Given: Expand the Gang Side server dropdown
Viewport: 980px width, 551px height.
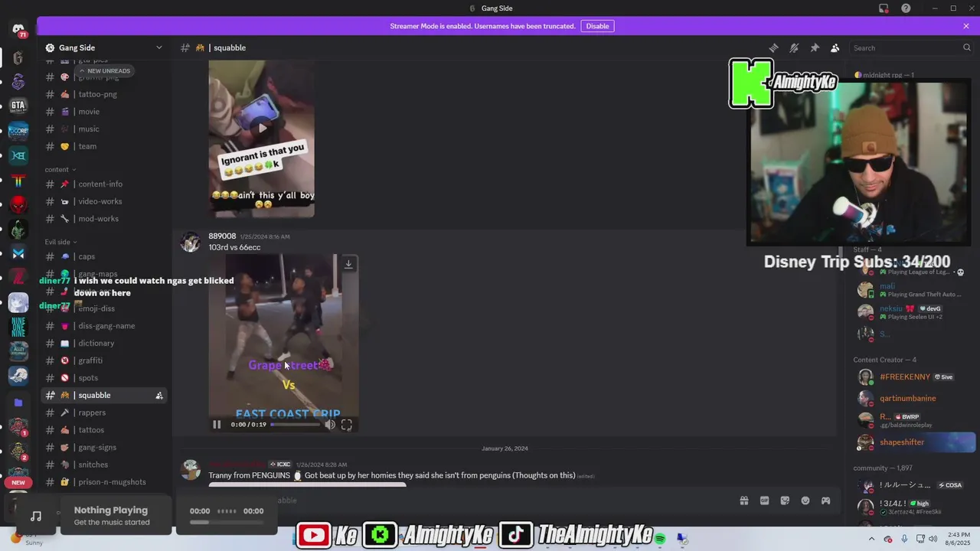Looking at the screenshot, I should point(159,47).
